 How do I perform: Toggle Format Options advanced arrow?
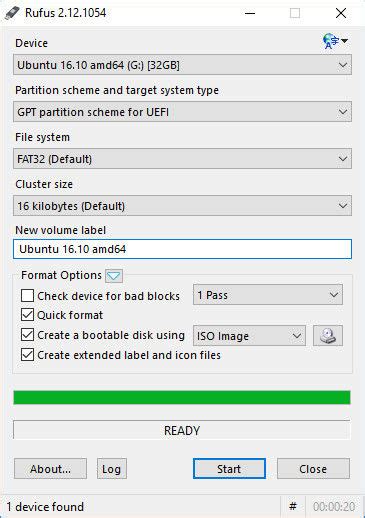tap(114, 276)
